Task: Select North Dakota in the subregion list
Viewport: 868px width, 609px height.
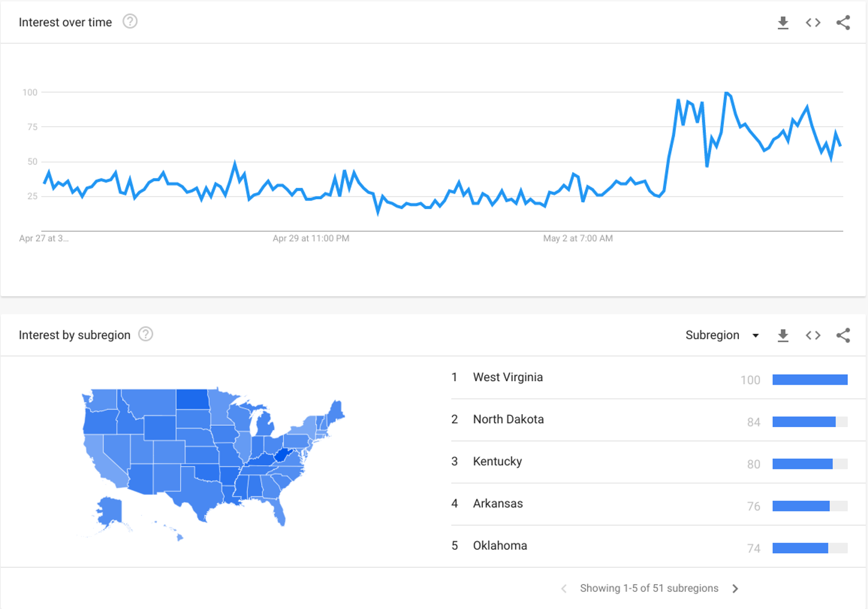Action: coord(508,420)
